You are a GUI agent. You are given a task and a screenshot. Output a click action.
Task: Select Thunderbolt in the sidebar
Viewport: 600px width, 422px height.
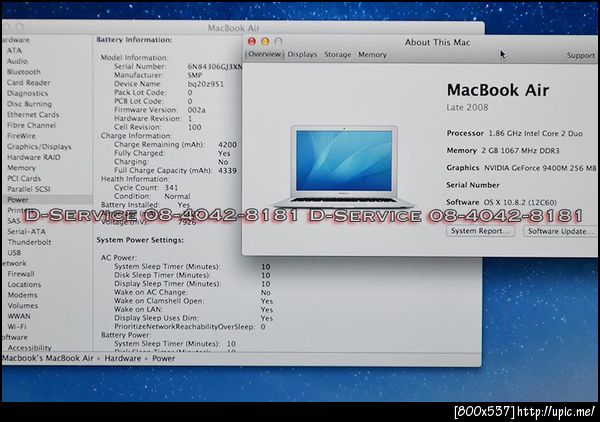click(x=29, y=242)
